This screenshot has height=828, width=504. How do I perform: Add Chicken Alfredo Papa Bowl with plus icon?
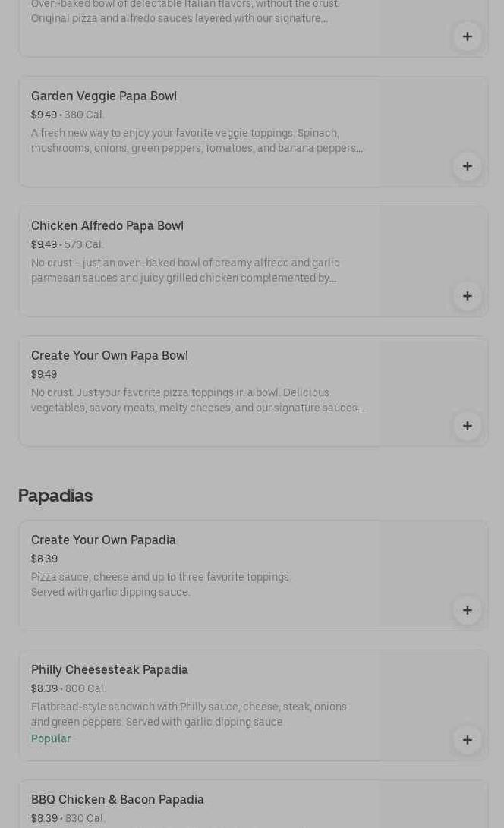[467, 296]
